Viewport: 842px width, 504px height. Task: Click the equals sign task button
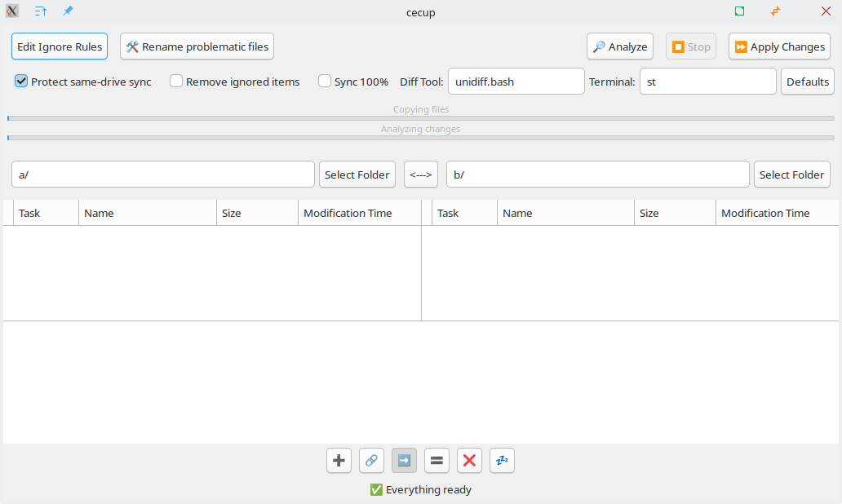tap(437, 461)
